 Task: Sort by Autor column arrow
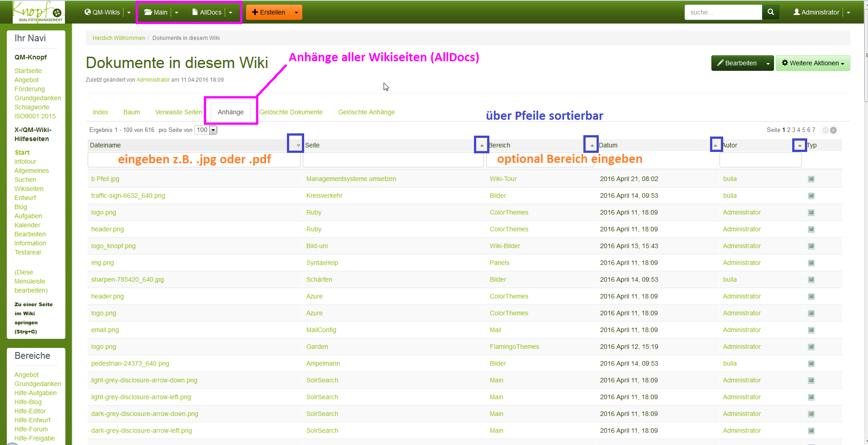(x=799, y=145)
